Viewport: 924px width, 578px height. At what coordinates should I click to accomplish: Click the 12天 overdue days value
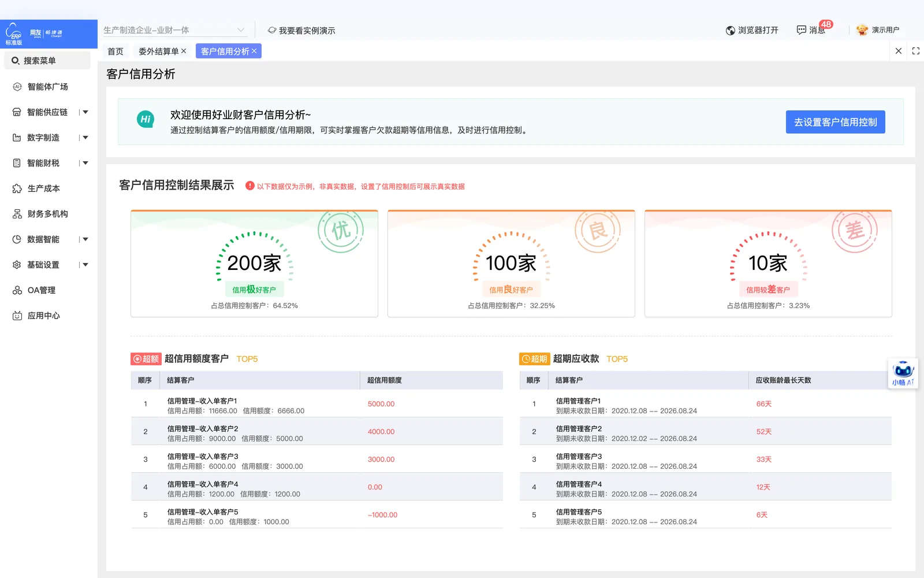[763, 487]
